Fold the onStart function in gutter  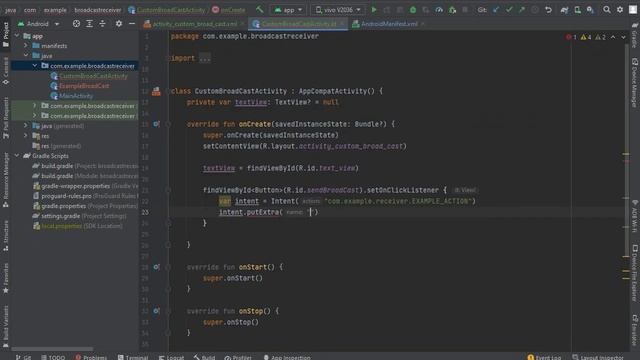pos(168,267)
